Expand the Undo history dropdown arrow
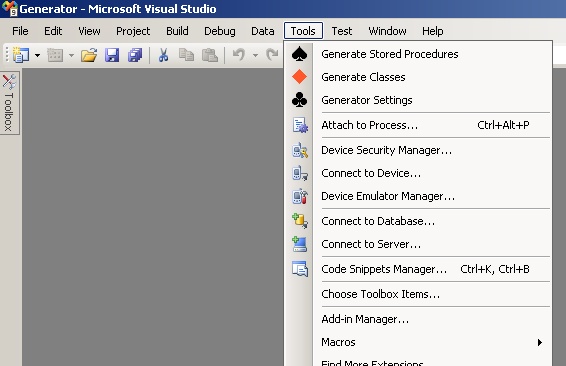The width and height of the screenshot is (566, 366). pos(255,56)
